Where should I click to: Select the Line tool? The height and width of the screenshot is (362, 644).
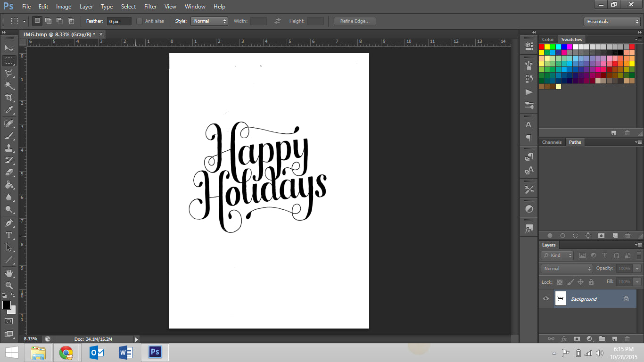9,259
